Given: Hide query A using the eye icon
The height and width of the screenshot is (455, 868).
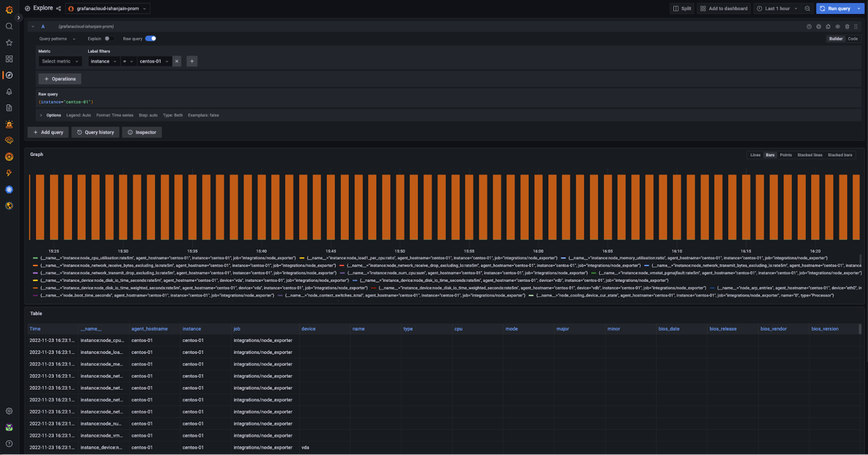Looking at the screenshot, I should [838, 27].
